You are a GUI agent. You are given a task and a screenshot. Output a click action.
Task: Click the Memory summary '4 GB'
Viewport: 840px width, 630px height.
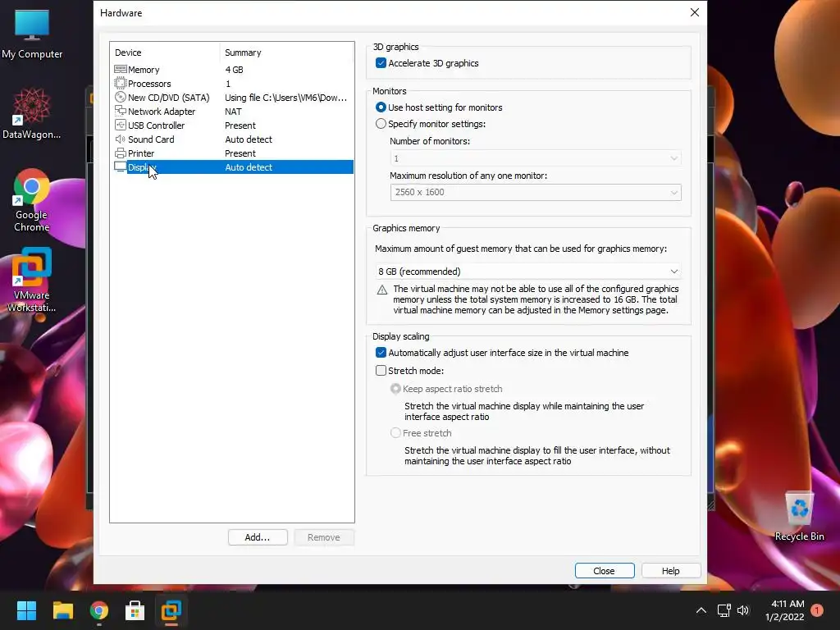tap(234, 70)
